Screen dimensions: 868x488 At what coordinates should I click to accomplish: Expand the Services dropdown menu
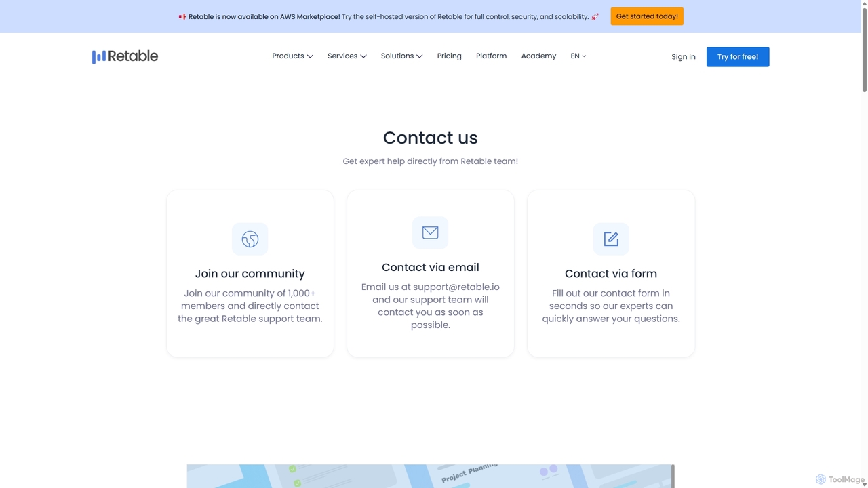[x=347, y=56]
